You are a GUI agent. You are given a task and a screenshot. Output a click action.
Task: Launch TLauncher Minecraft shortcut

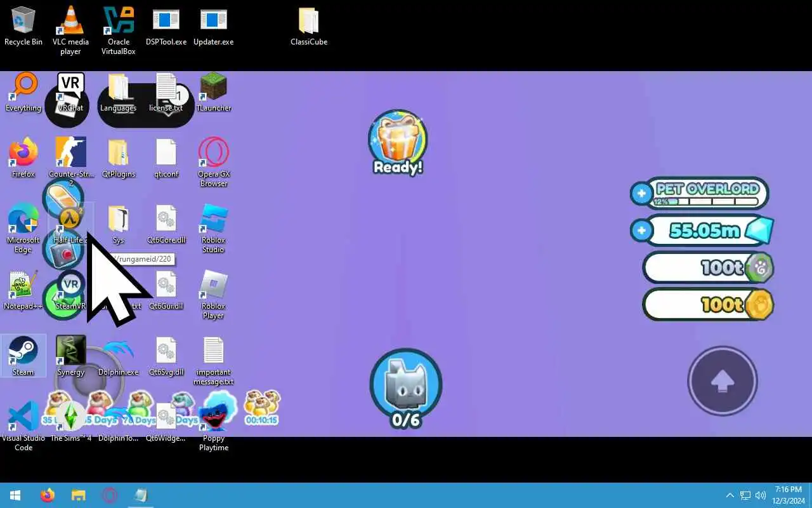pyautogui.click(x=214, y=93)
